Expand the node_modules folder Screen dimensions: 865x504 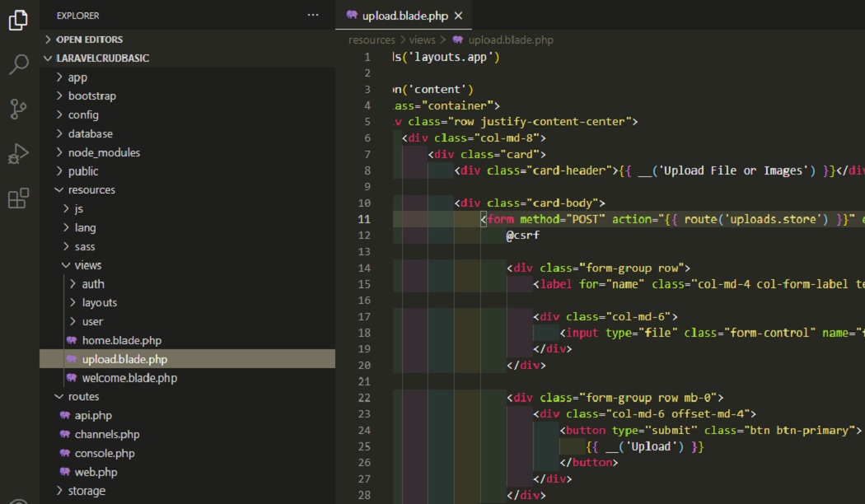pos(188,152)
